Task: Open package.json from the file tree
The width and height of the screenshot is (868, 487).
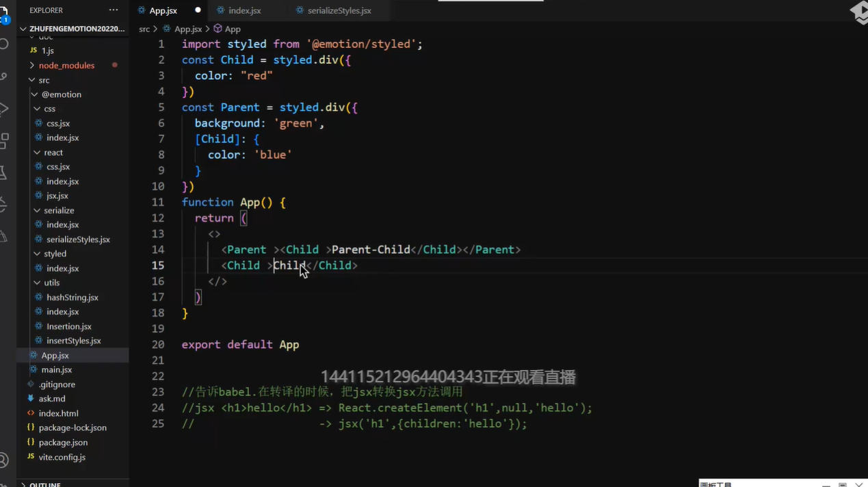Action: coord(63,443)
